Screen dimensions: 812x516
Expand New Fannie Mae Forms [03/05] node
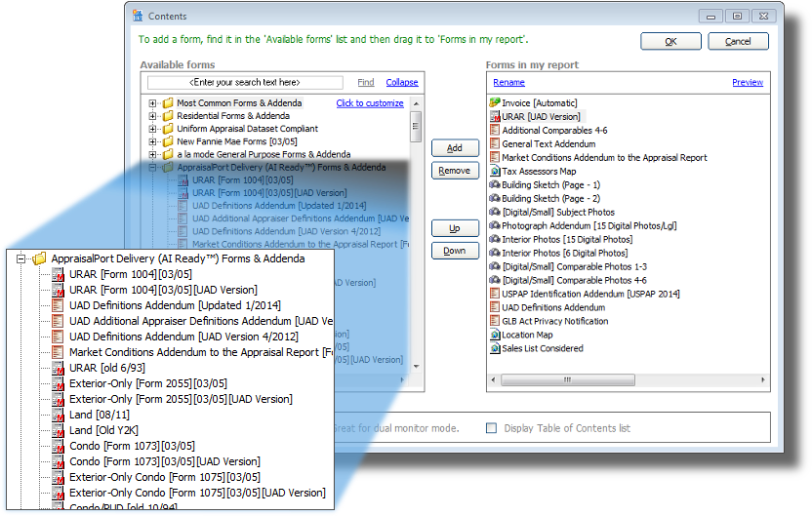[152, 141]
